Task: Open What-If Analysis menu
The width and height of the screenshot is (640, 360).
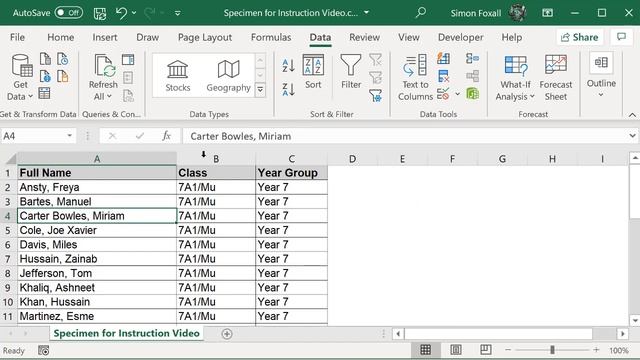Action: click(515, 77)
